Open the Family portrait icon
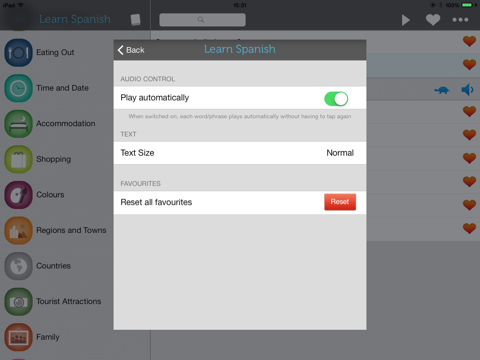480x360 pixels. 18,337
